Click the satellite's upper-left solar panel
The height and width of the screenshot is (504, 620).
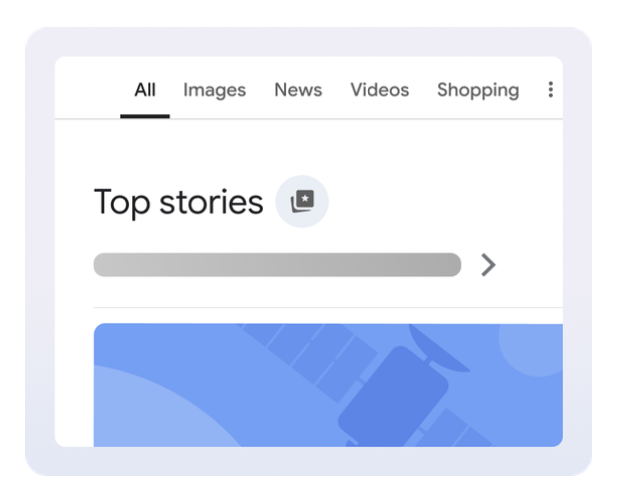[x=310, y=352]
